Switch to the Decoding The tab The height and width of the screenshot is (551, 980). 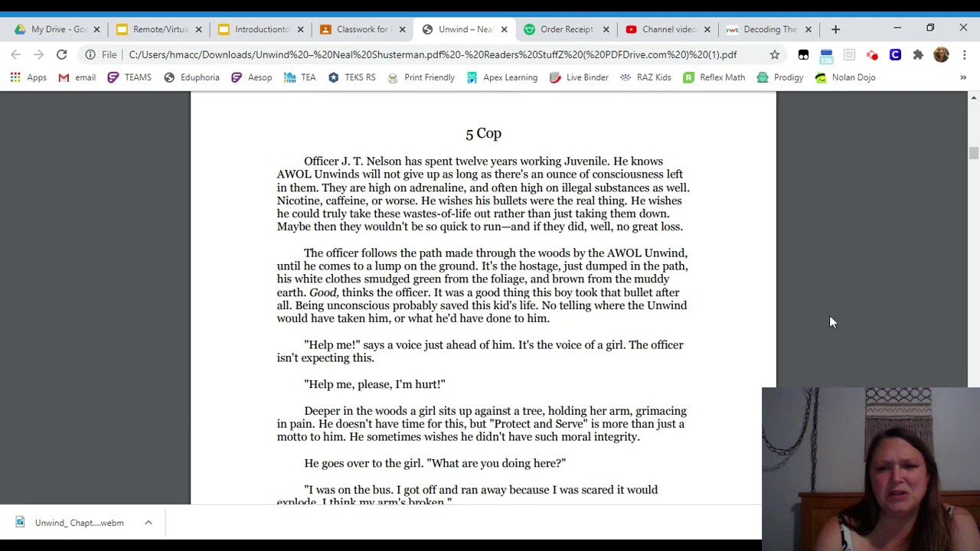[764, 29]
